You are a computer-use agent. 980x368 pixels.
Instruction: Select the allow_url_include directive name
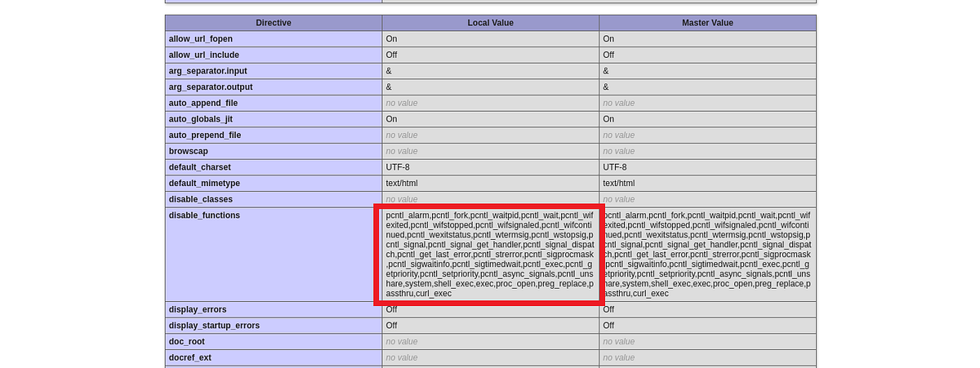point(203,55)
